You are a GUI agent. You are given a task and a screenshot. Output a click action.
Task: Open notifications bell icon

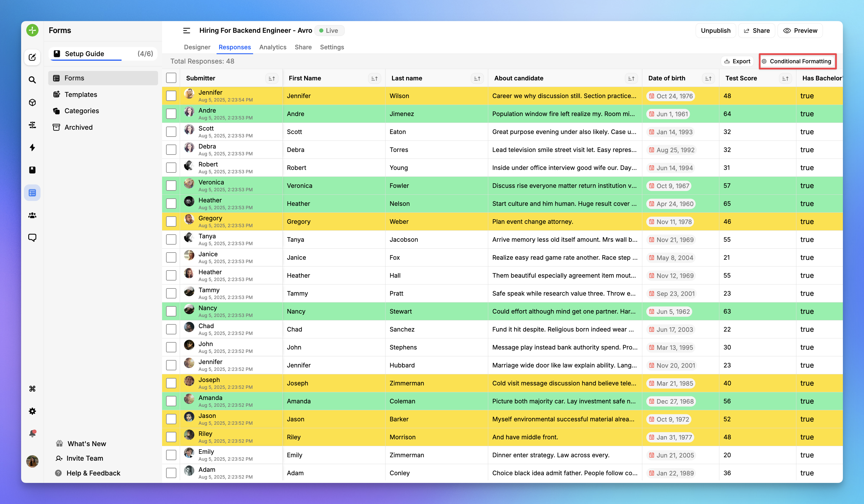(x=32, y=433)
